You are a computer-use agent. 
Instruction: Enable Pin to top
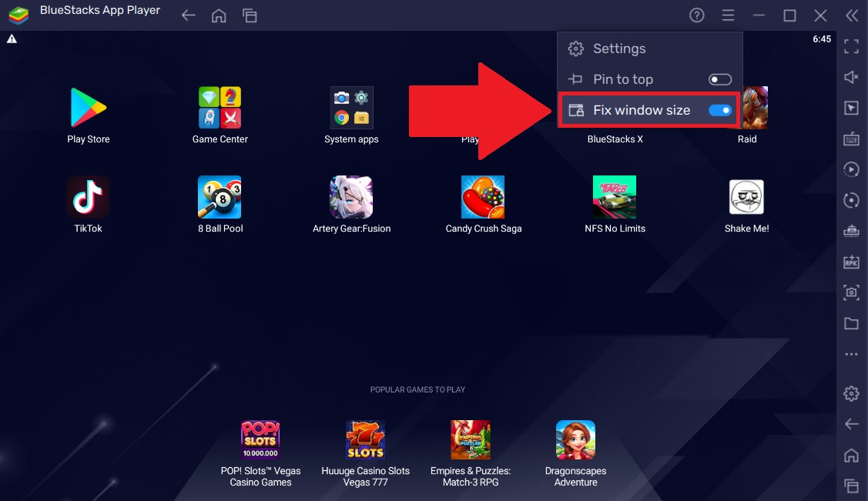click(x=720, y=78)
